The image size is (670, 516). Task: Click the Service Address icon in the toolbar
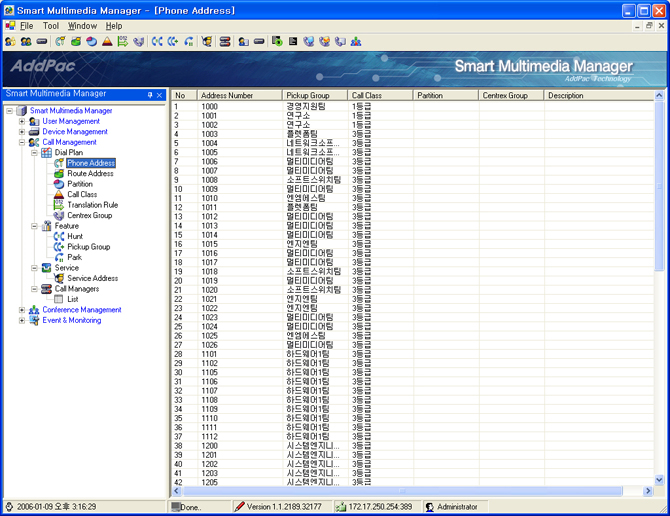tap(207, 42)
